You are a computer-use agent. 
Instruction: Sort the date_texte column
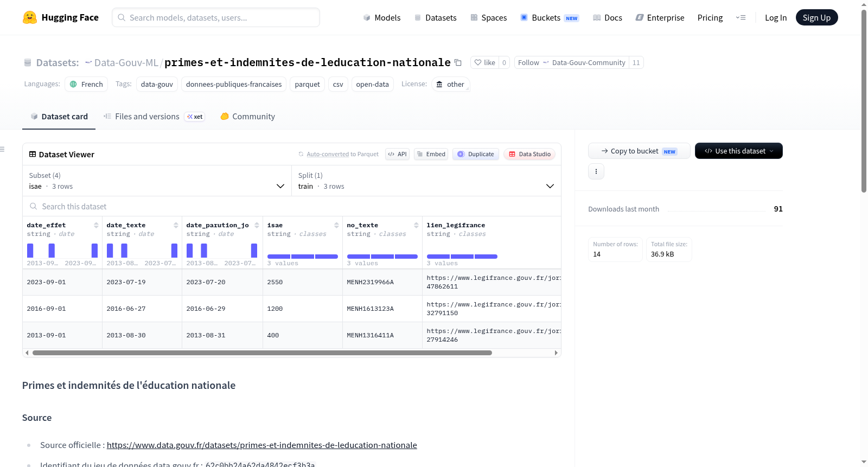click(x=176, y=225)
